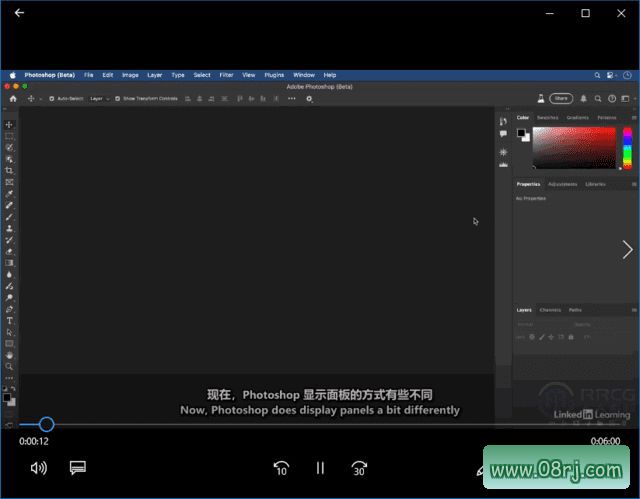640x499 pixels.
Task: Click the hue spectrum slider bar
Action: (628, 148)
